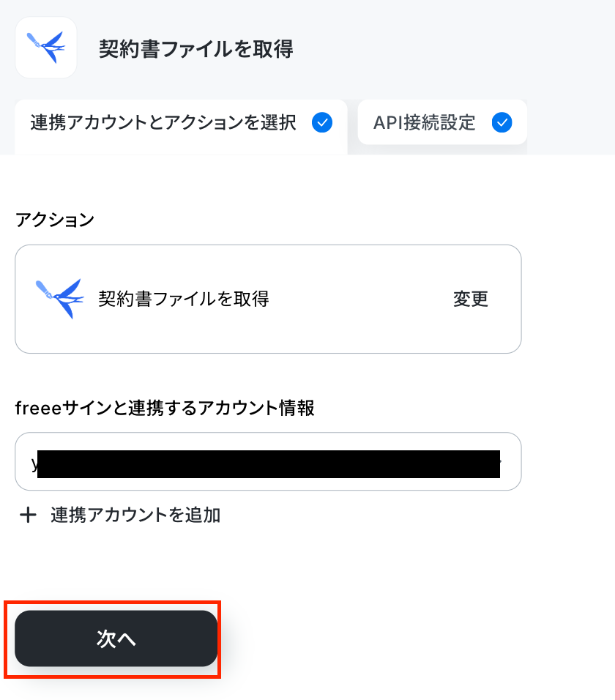Open the freeeサイン account selection dropdown
Viewport: 615px width, 700px height.
click(x=268, y=461)
